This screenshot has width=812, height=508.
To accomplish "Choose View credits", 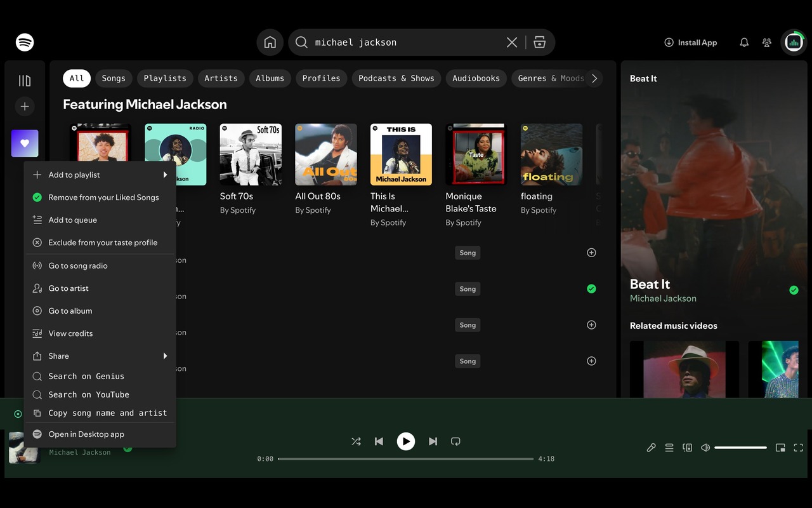I will (x=100, y=333).
